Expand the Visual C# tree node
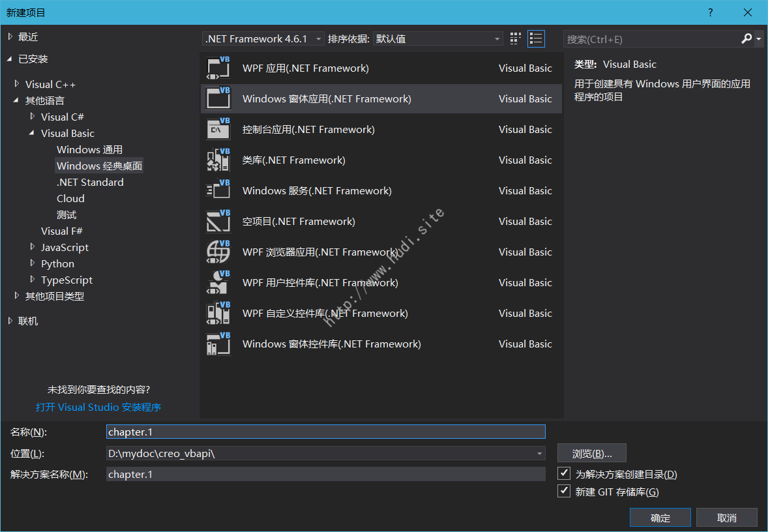Viewport: 768px width, 532px height. tap(33, 117)
